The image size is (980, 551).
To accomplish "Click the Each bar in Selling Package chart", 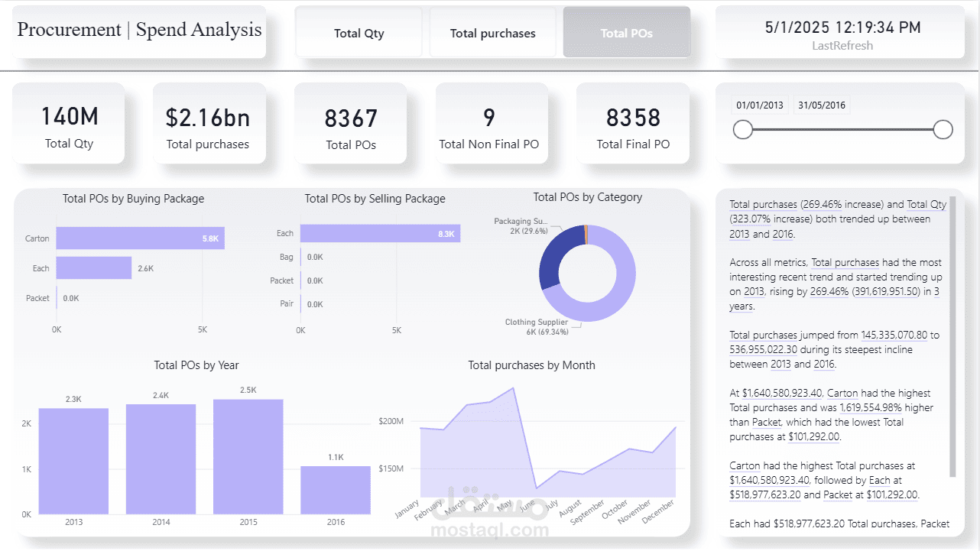I will pos(380,233).
